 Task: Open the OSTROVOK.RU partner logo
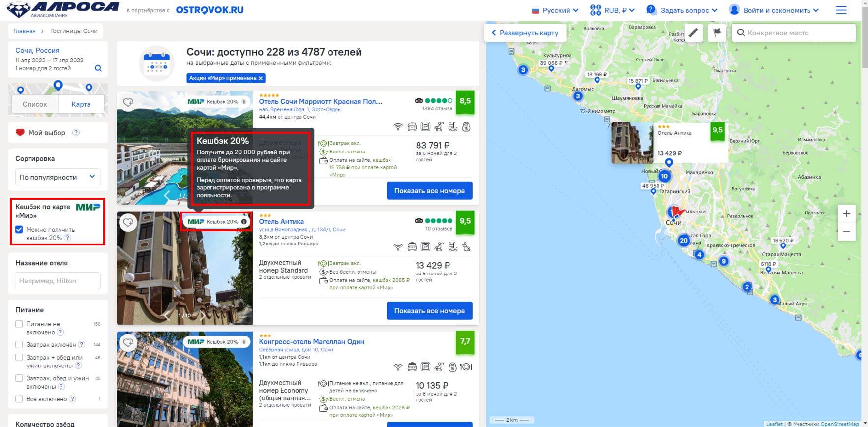tap(210, 10)
